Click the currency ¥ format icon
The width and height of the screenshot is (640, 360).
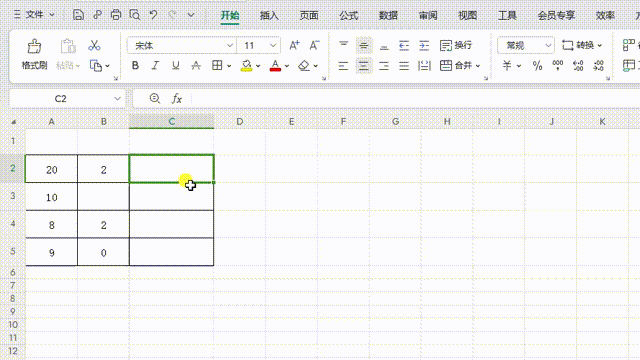[x=507, y=65]
